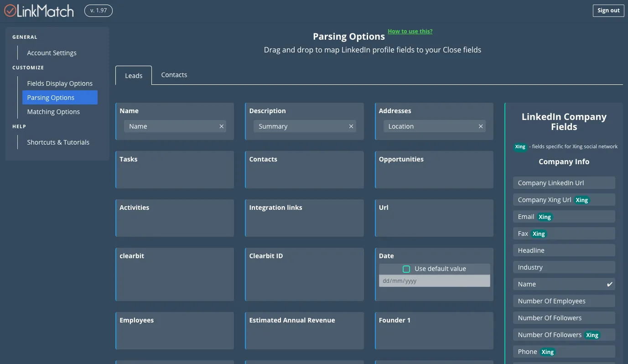Remove the Name mapping chip

[x=222, y=126]
